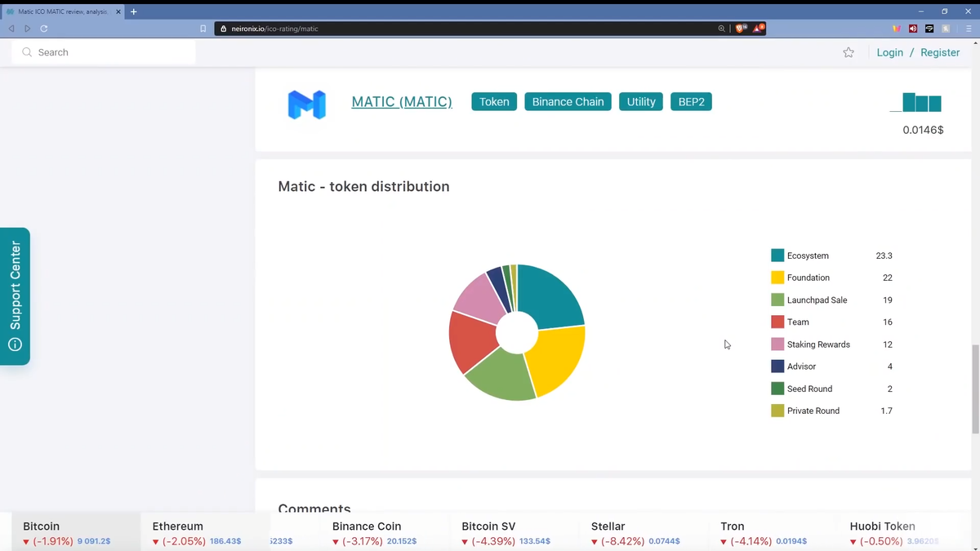Click the Utility tag
The image size is (980, 551).
coord(641,102)
